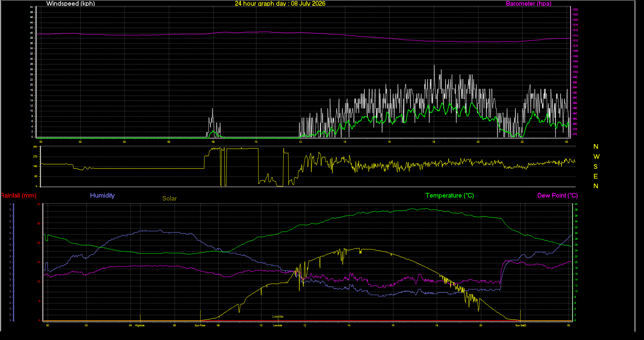Select the Solar legend label

pos(169,199)
